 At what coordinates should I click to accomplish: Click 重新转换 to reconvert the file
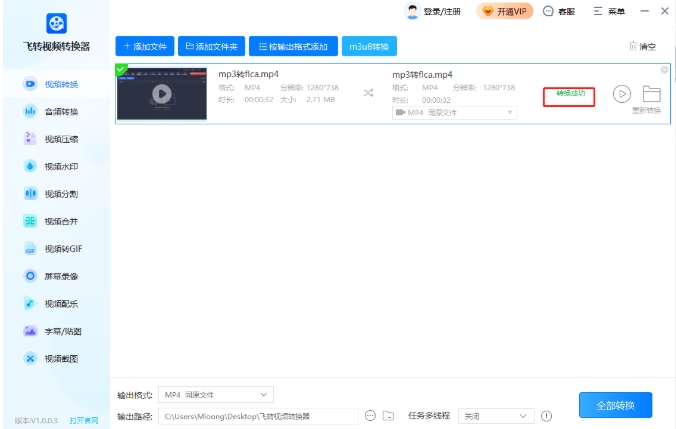(x=646, y=111)
